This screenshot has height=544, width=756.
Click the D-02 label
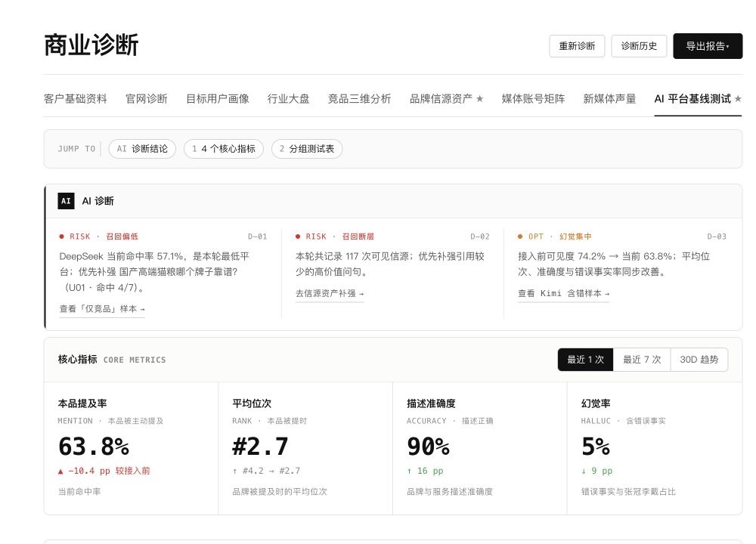coord(480,236)
